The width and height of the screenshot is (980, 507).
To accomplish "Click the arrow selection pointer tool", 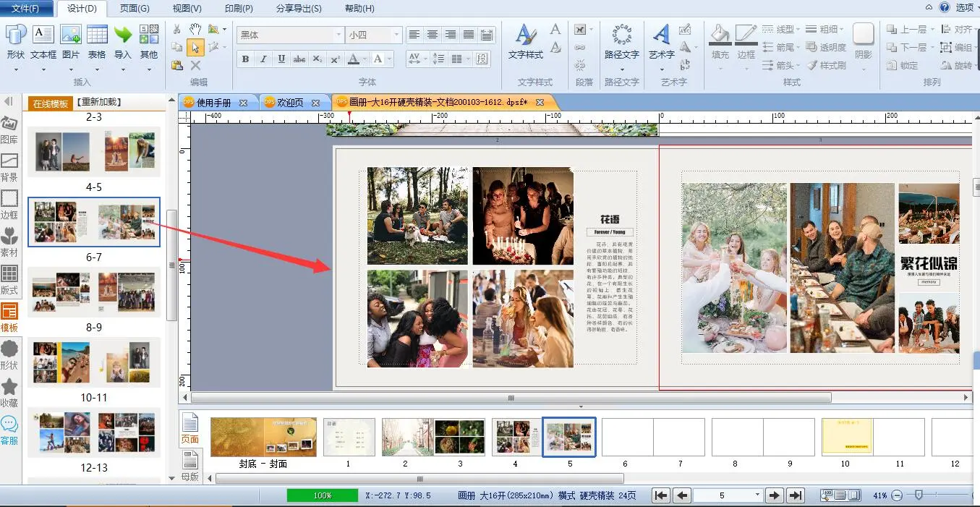I will 195,47.
